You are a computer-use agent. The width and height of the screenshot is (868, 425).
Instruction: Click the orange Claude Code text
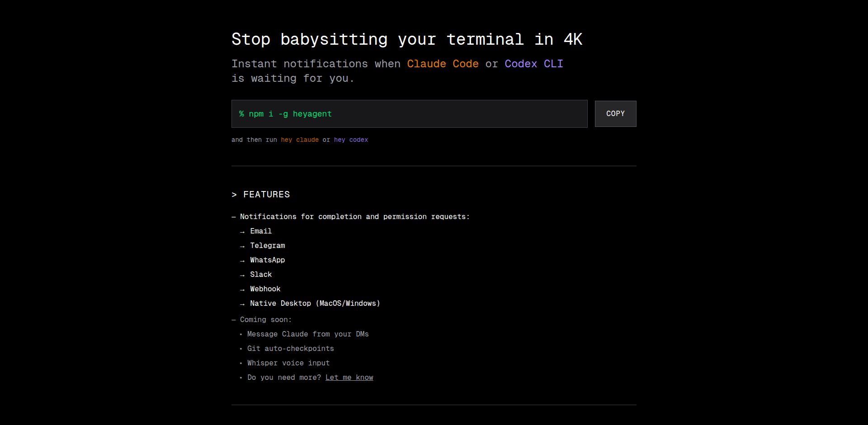(443, 64)
